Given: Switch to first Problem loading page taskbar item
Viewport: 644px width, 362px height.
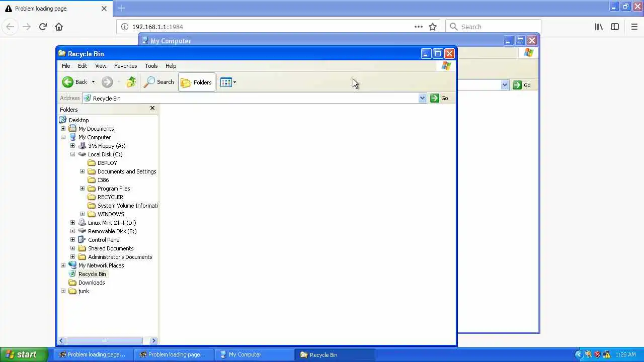Looking at the screenshot, I should [x=93, y=354].
